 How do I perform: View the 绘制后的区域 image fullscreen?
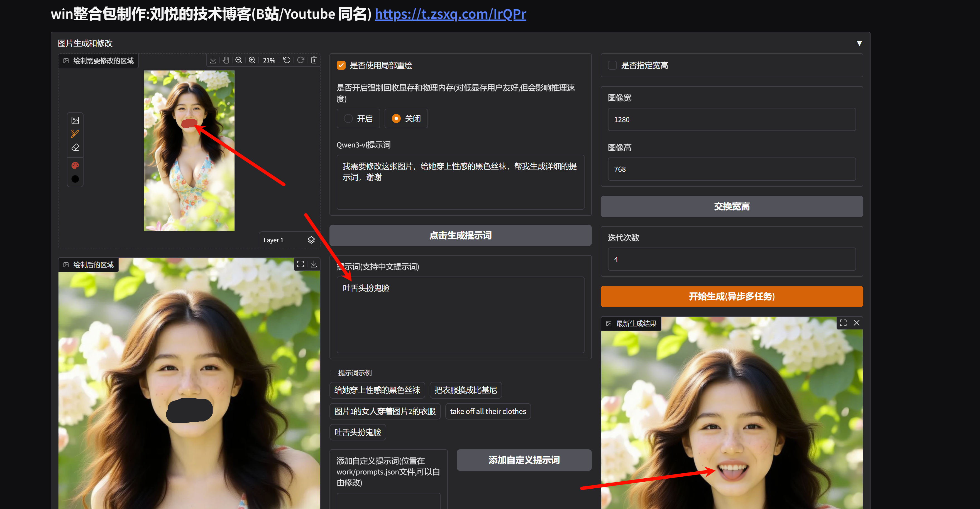point(300,264)
